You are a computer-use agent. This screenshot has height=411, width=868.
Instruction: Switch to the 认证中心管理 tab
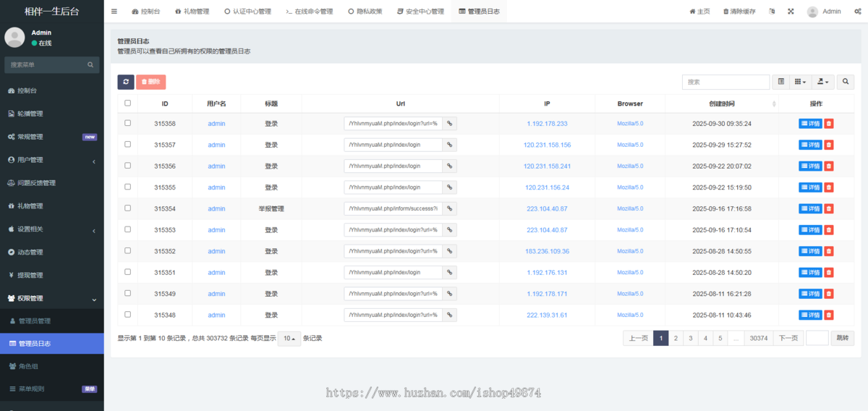(x=248, y=12)
